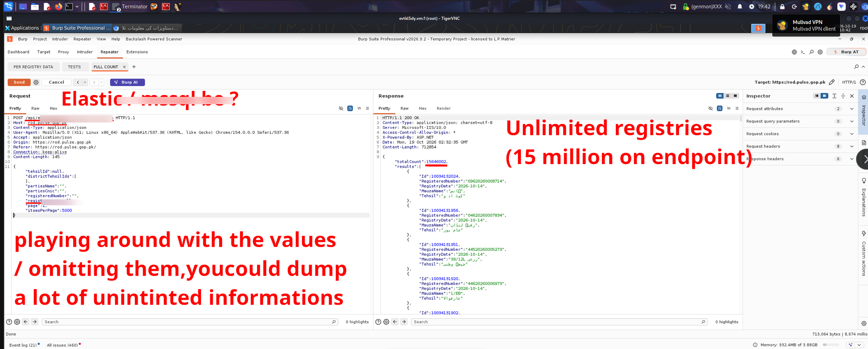
Task: Add a new Repeater tab
Action: [134, 67]
